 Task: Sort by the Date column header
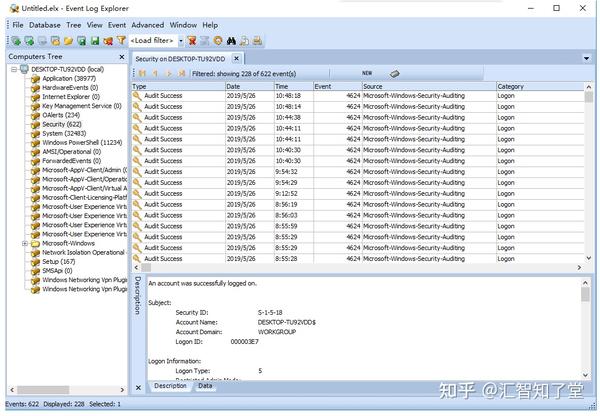(249, 86)
